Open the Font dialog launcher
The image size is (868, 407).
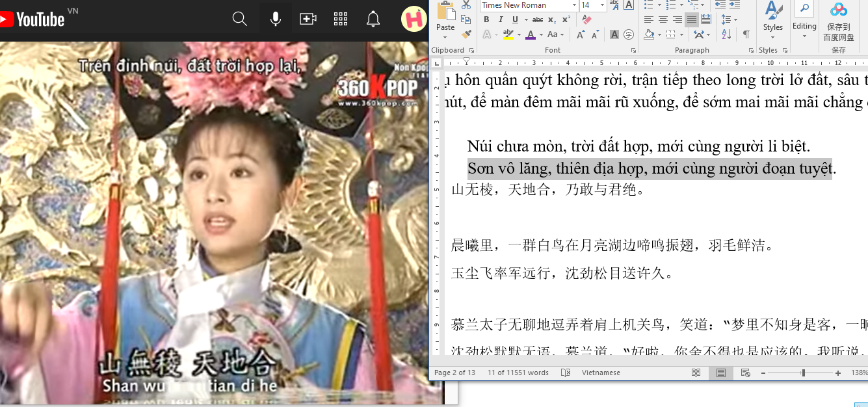633,50
